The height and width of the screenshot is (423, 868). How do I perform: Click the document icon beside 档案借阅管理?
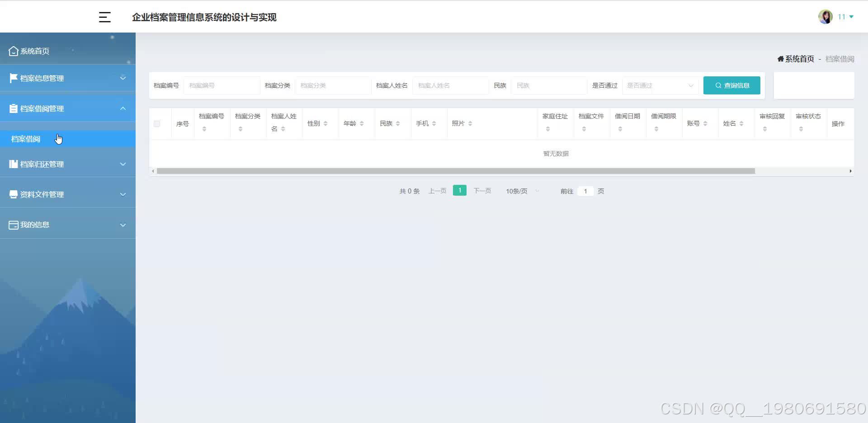[13, 108]
